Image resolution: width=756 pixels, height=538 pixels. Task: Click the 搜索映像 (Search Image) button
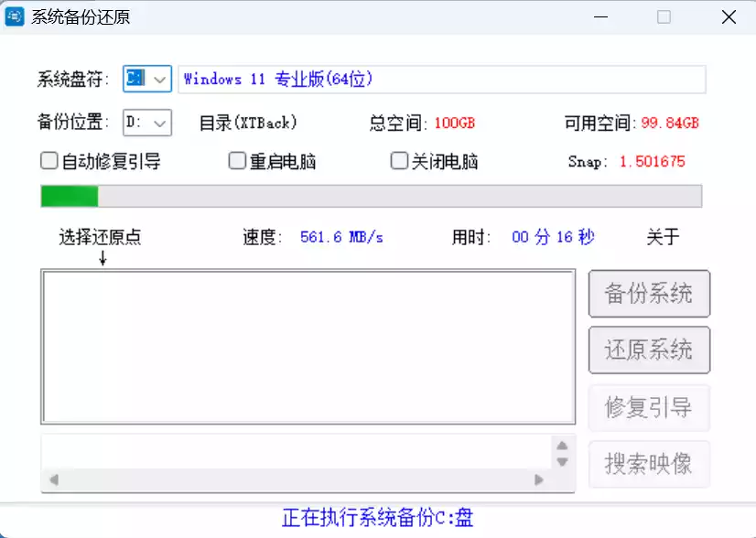pyautogui.click(x=649, y=464)
